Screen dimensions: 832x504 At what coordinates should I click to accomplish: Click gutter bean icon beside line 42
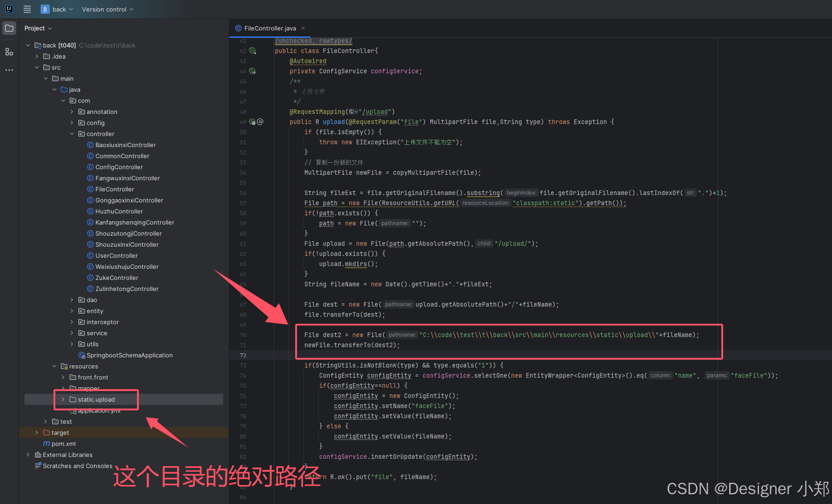click(x=253, y=51)
